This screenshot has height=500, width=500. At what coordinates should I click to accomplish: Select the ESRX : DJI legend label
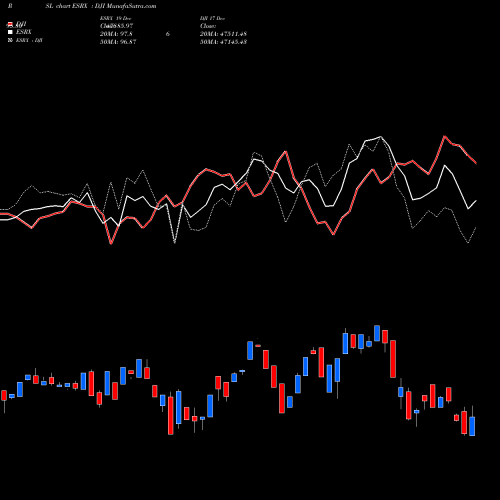click(x=29, y=40)
